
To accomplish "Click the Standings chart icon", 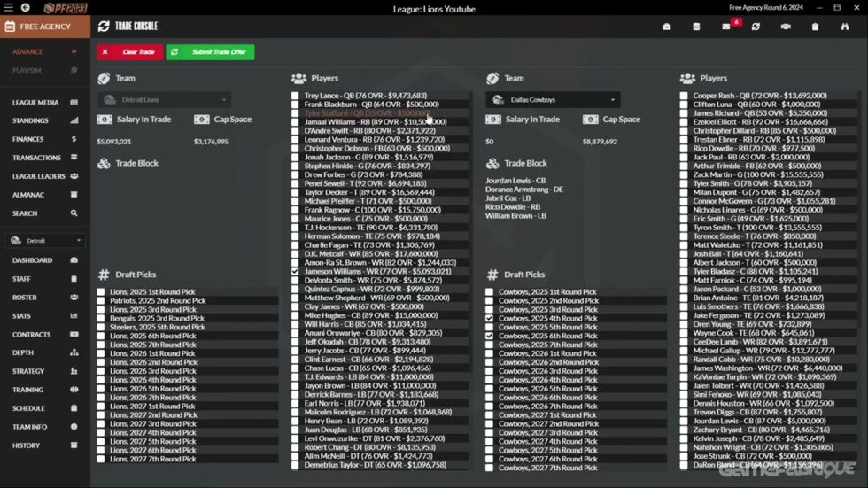I will point(74,120).
